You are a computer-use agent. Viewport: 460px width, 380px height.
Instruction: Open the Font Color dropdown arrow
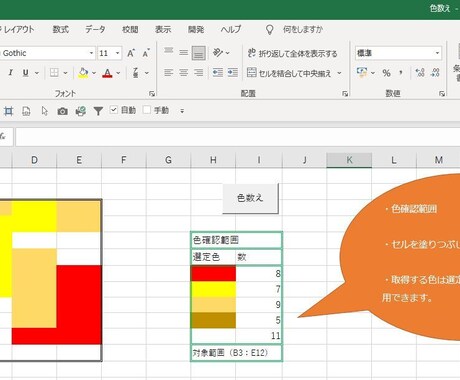click(118, 73)
